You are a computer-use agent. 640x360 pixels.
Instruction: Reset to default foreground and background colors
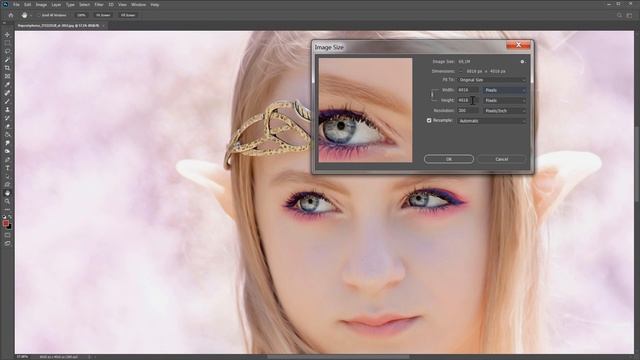tap(4, 217)
